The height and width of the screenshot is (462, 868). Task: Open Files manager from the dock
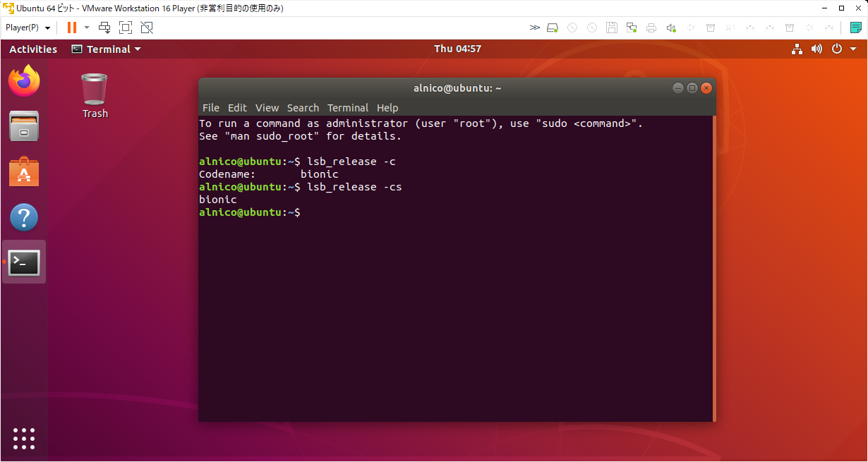[24, 126]
